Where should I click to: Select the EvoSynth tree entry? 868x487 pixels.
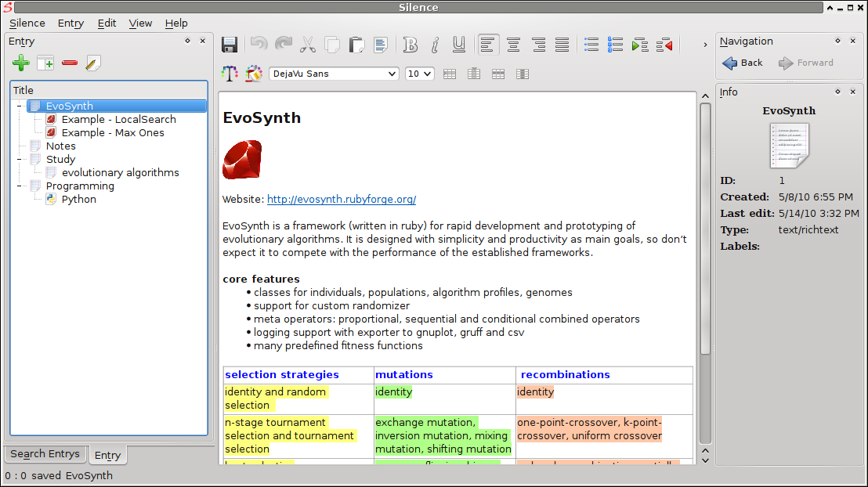click(117, 106)
